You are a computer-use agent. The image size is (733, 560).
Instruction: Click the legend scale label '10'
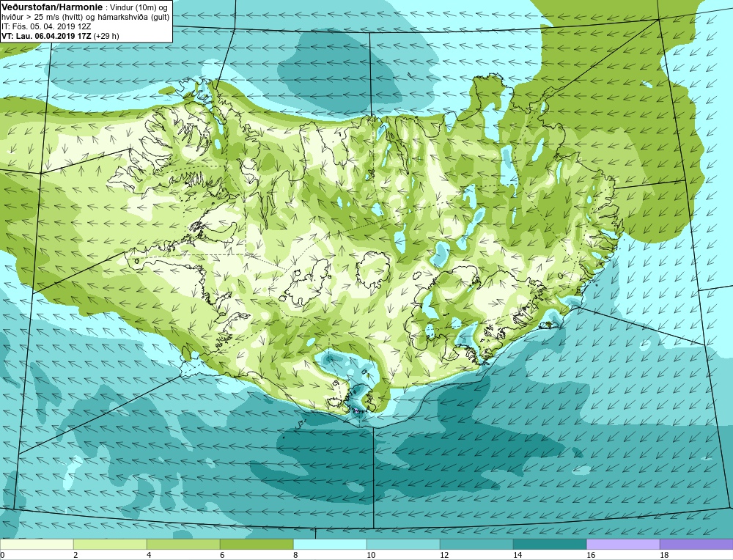pos(371,555)
